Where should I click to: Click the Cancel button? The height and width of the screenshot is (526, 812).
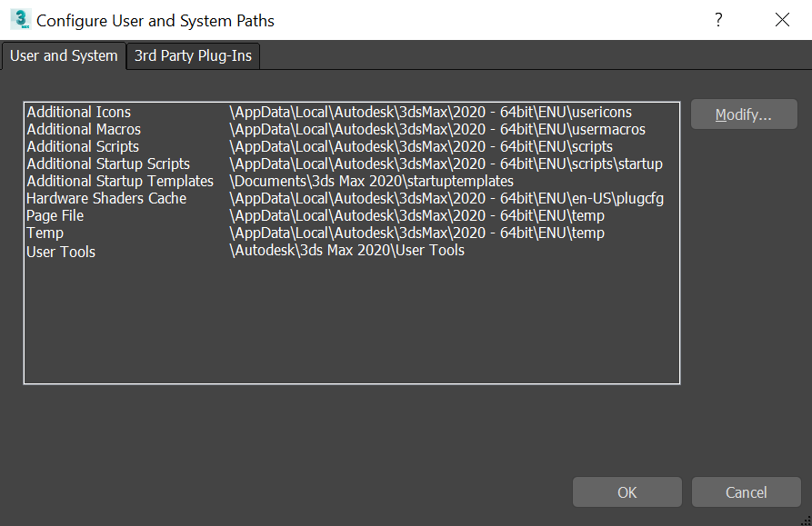(746, 492)
